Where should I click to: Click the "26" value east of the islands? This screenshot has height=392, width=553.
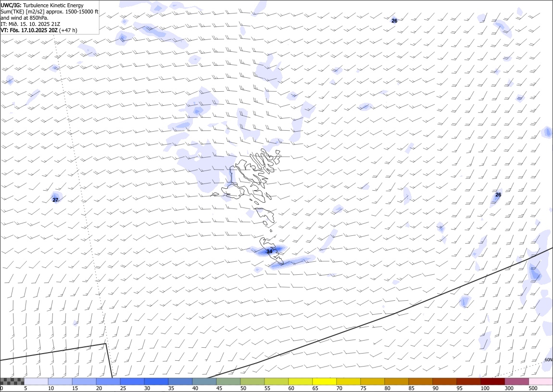click(x=498, y=195)
